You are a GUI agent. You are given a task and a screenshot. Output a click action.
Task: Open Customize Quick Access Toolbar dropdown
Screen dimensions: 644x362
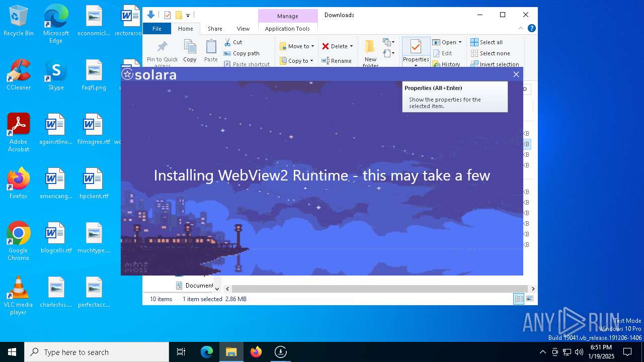click(188, 16)
